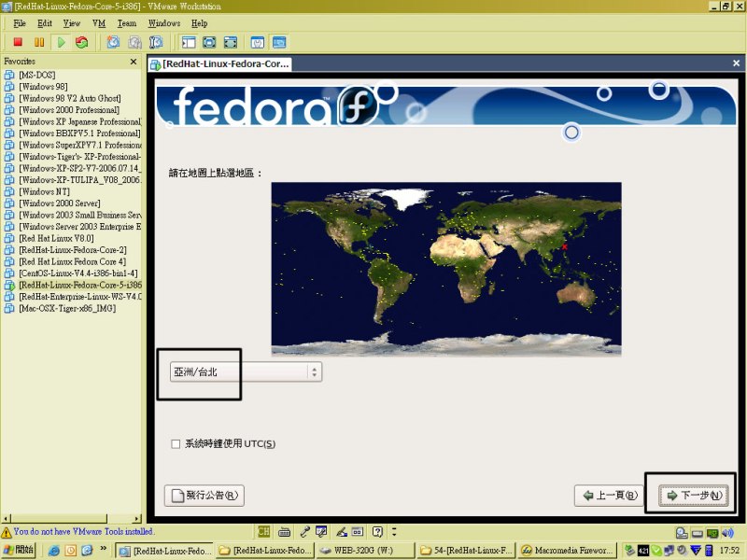Open the View menu
The height and width of the screenshot is (560, 747).
click(72, 23)
